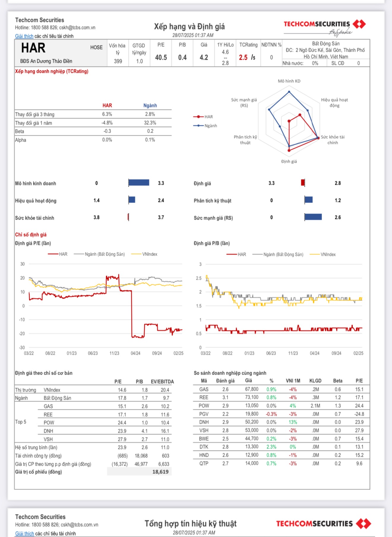The height and width of the screenshot is (537, 392).
Task: Click the hotline email cskh@tcbs.com.vn
Action: coord(77,28)
